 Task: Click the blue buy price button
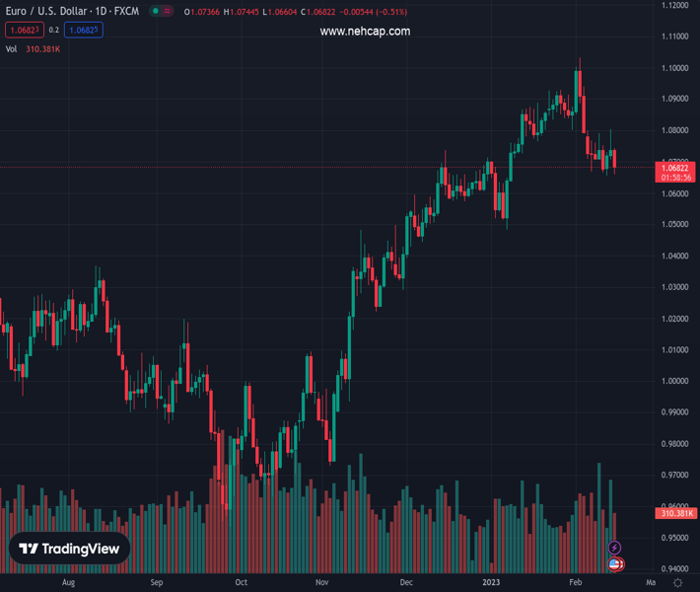coord(84,30)
